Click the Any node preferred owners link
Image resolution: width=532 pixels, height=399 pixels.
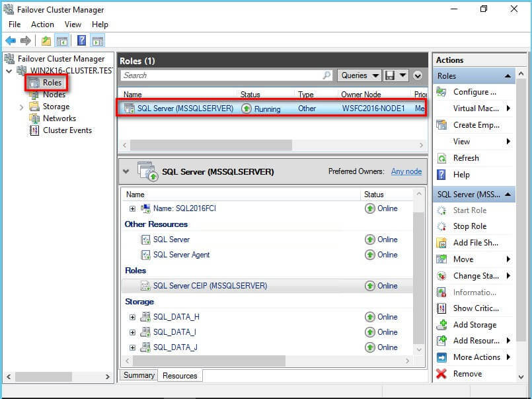click(x=406, y=171)
